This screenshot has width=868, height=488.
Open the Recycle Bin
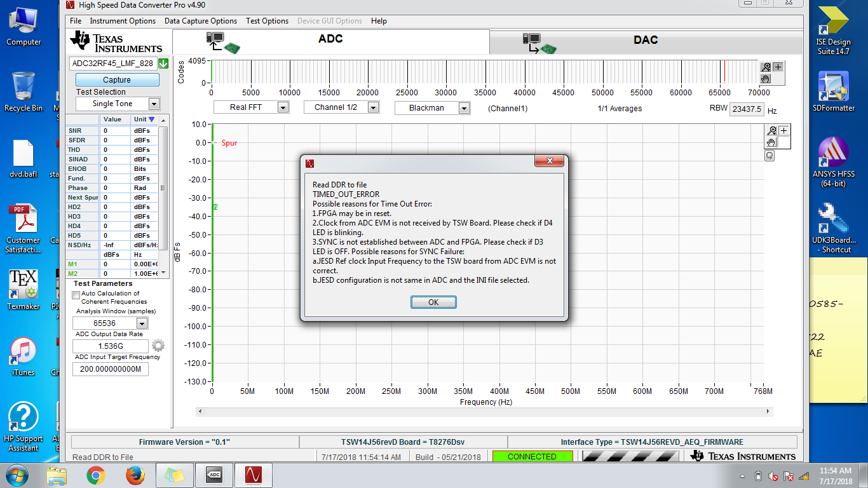coord(24,91)
